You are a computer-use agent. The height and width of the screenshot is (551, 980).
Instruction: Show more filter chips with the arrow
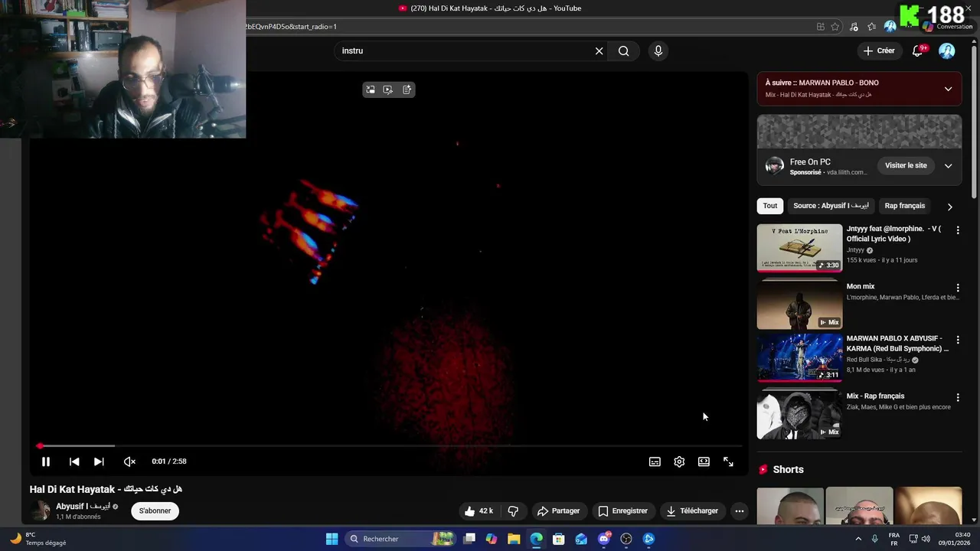[949, 207]
